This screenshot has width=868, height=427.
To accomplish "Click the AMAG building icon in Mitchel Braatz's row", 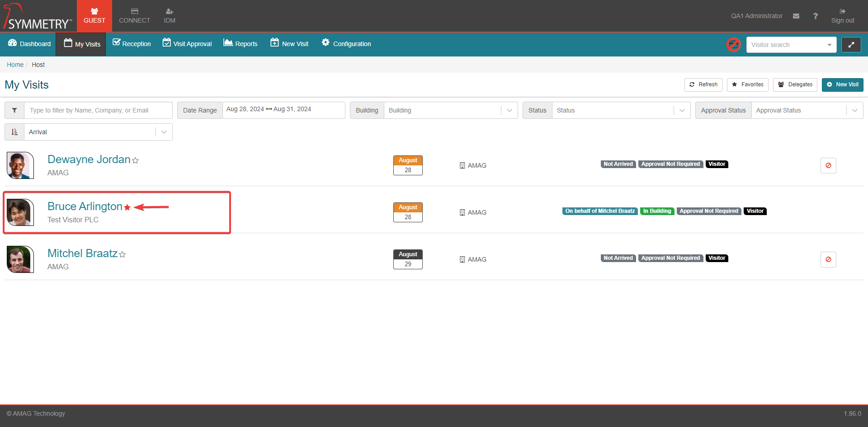I will (462, 259).
